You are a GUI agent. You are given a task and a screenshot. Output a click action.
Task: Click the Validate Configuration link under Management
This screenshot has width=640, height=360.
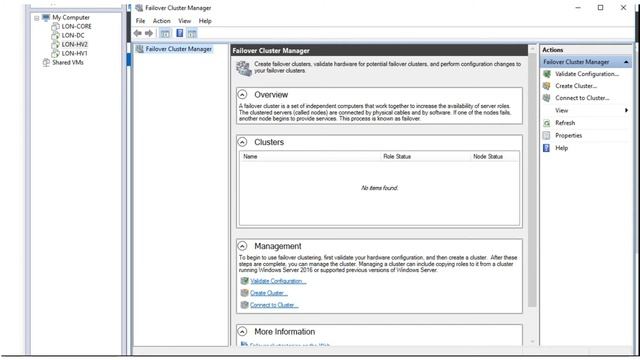point(278,281)
